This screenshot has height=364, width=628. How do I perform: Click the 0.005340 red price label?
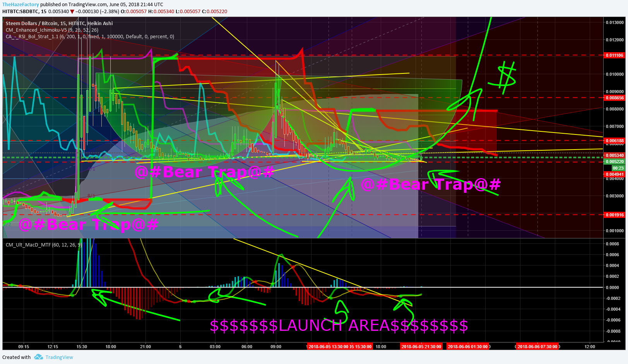(x=614, y=155)
